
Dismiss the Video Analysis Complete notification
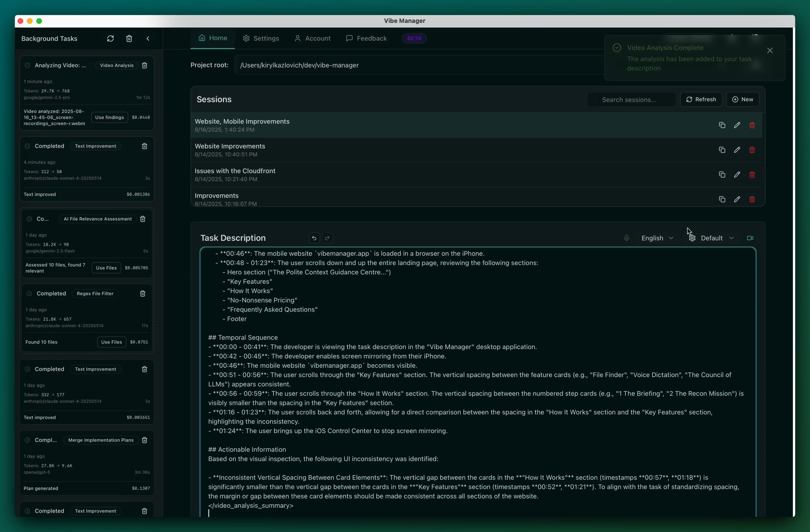pyautogui.click(x=770, y=50)
